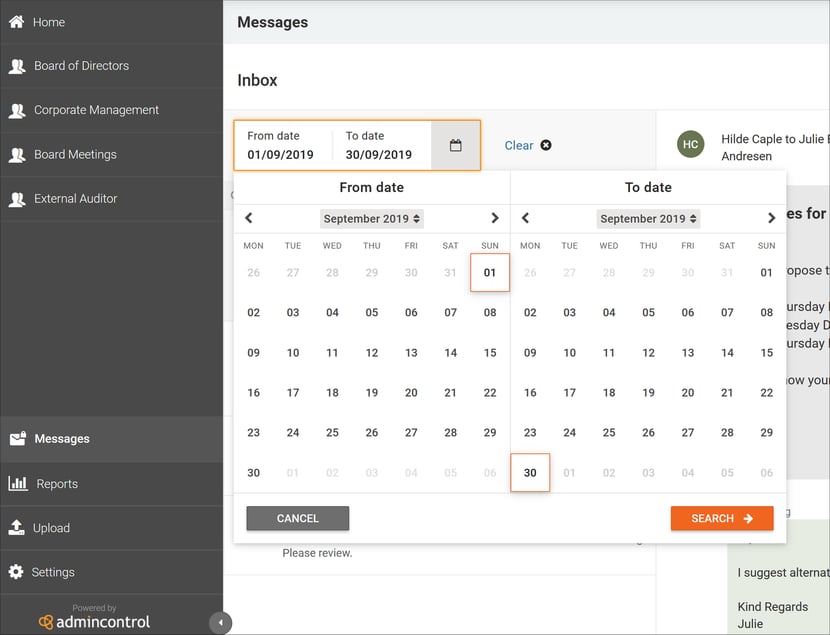The width and height of the screenshot is (830, 635).
Task: Click the To date input field
Action: [x=382, y=146]
